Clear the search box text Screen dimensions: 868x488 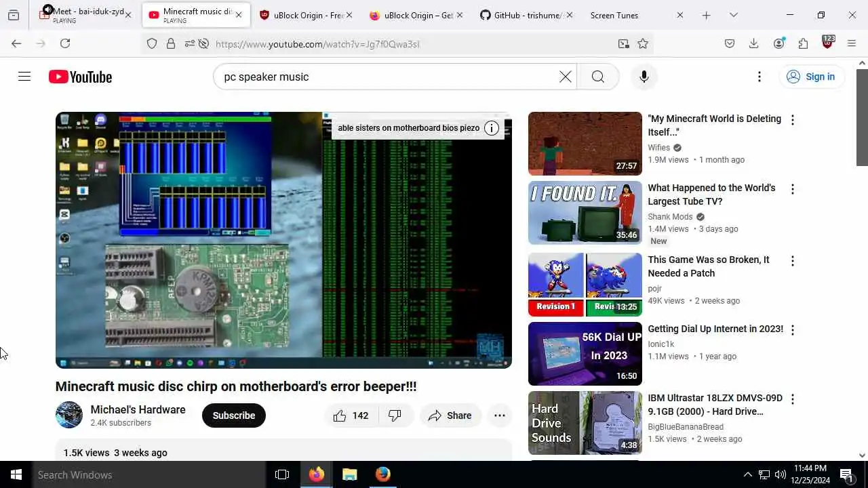coord(565,77)
